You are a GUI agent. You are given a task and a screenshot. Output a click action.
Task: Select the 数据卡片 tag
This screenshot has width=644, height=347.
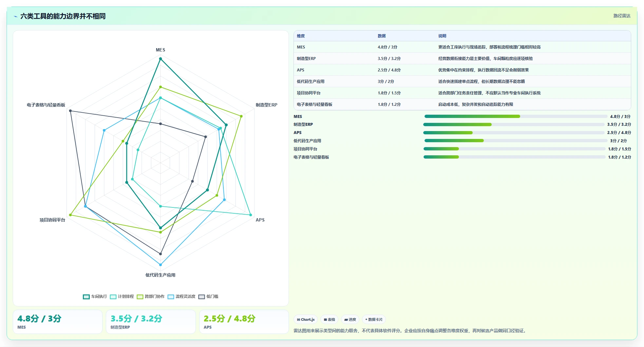(x=374, y=319)
